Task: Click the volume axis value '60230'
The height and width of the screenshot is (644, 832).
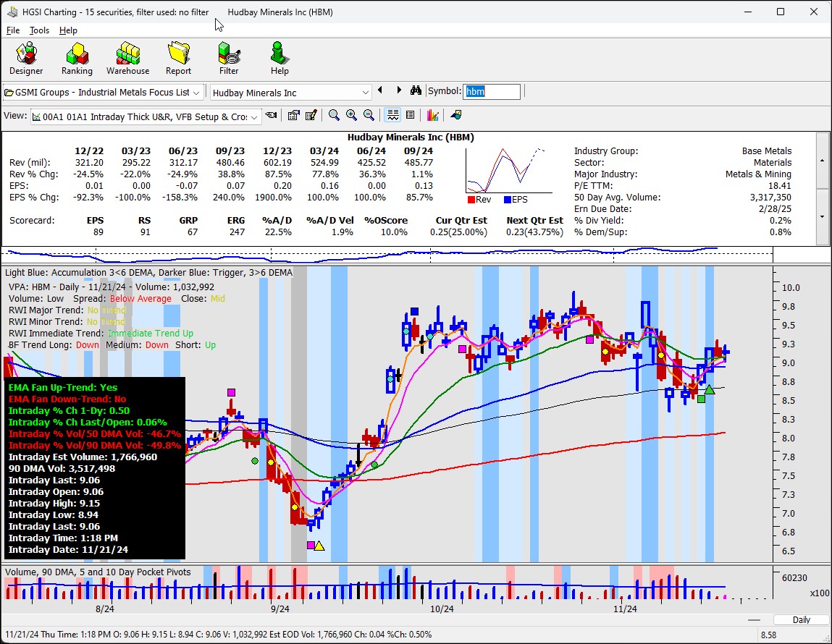Action: [794, 577]
